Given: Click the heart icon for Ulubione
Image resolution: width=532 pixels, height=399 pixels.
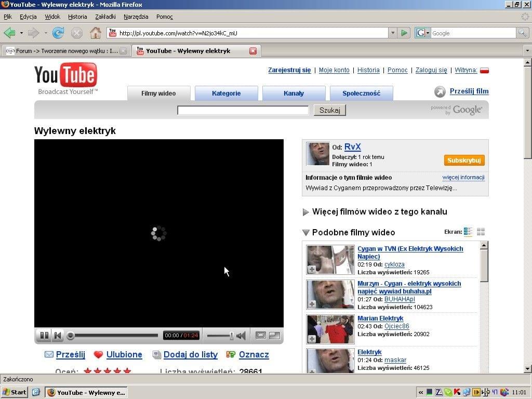Looking at the screenshot, I should point(98,354).
